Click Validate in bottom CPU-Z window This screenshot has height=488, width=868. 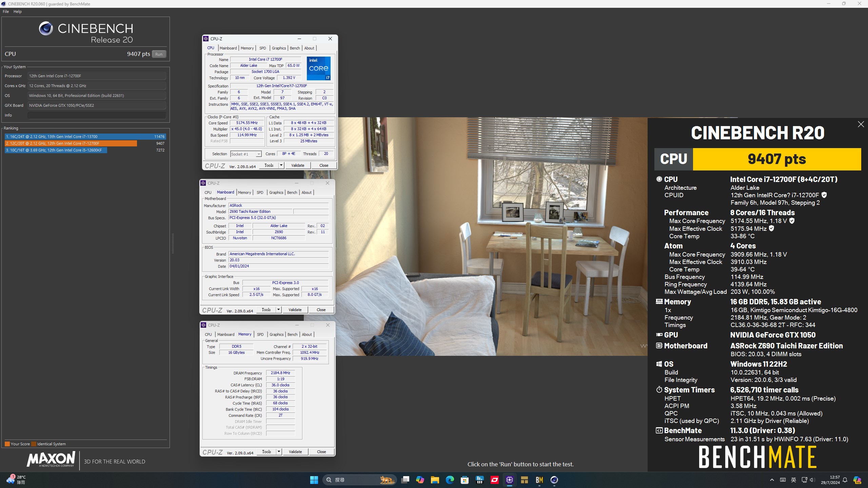pos(295,452)
